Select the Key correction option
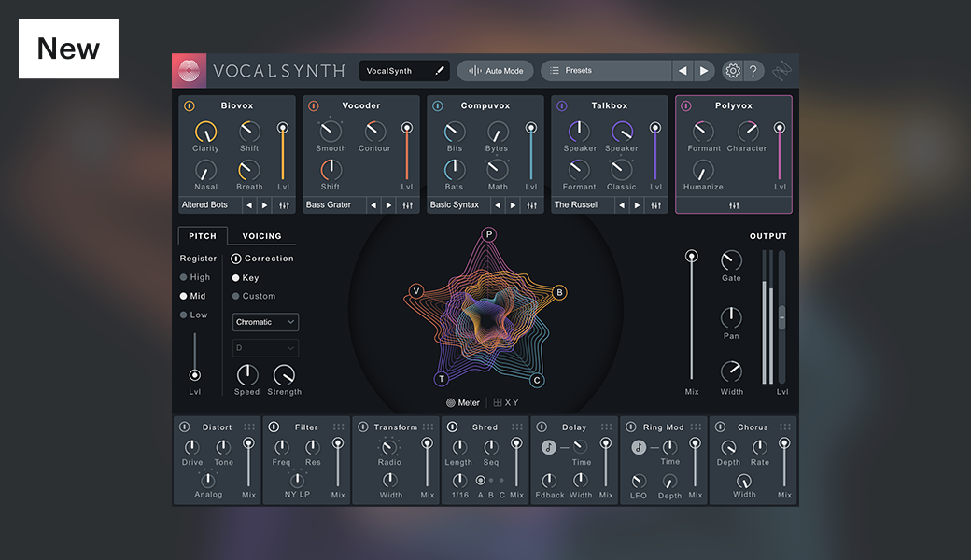This screenshot has height=560, width=971. pos(246,278)
